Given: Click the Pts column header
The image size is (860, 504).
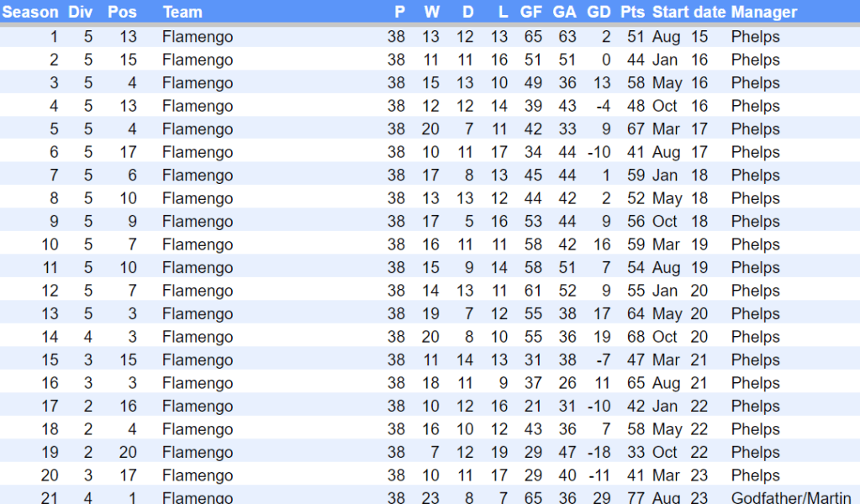Looking at the screenshot, I should coord(632,13).
